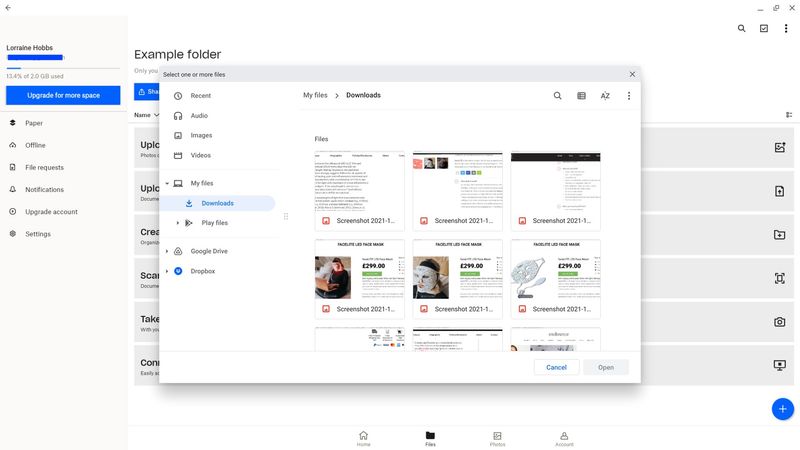The height and width of the screenshot is (450, 800).
Task: Click the sidebar resize handle dots
Action: [286, 216]
